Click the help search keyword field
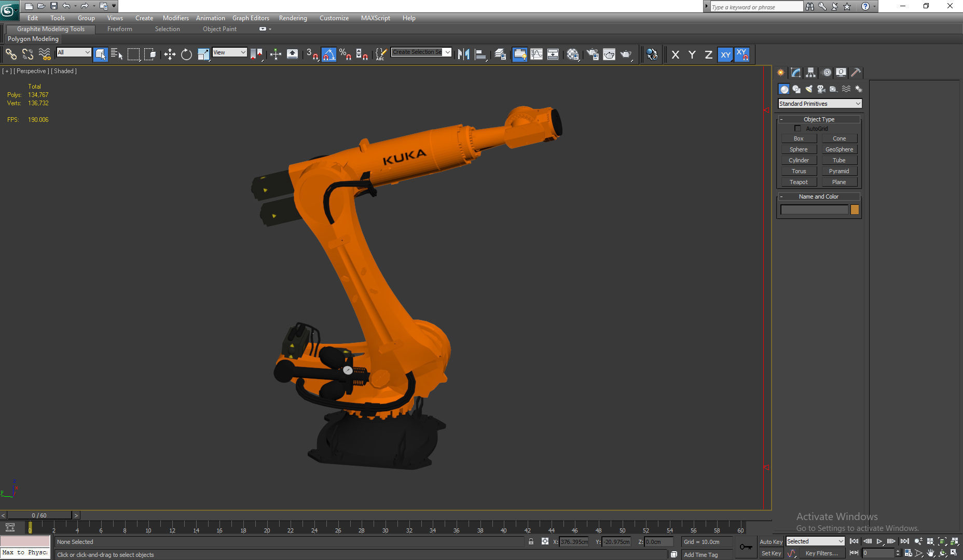 [x=756, y=7]
